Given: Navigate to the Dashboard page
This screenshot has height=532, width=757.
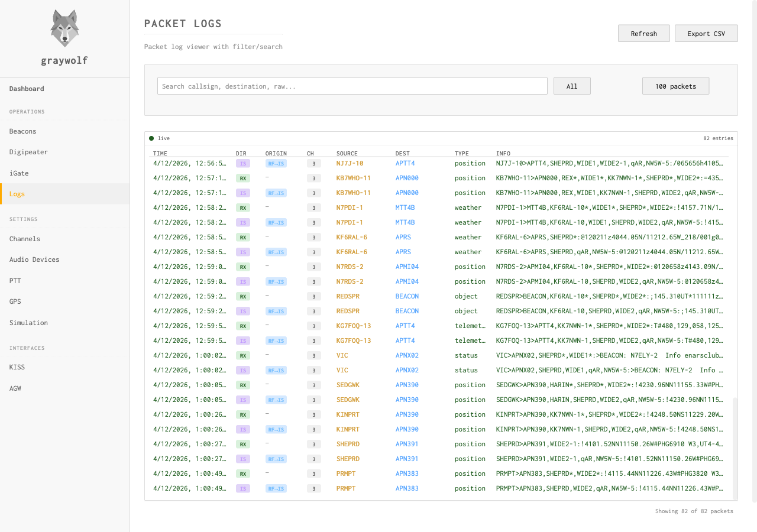Looking at the screenshot, I should coord(27,89).
